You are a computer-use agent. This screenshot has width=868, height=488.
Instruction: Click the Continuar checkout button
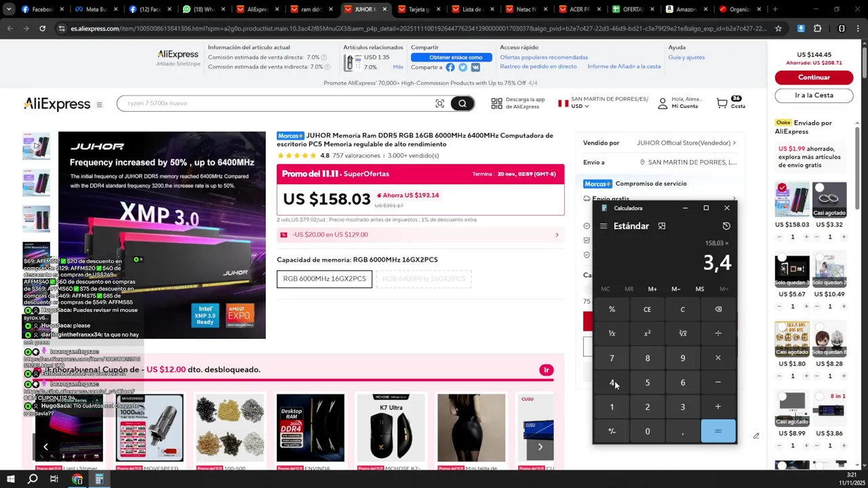click(x=814, y=77)
